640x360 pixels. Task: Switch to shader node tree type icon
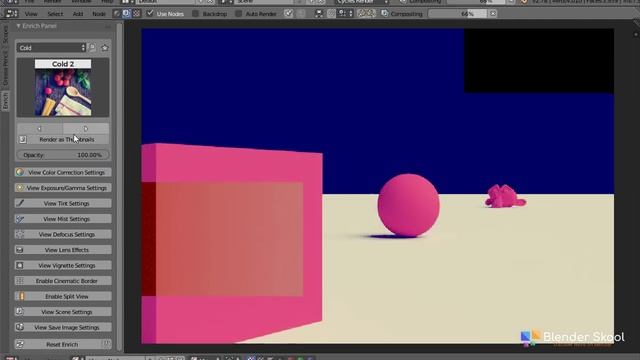tap(117, 13)
